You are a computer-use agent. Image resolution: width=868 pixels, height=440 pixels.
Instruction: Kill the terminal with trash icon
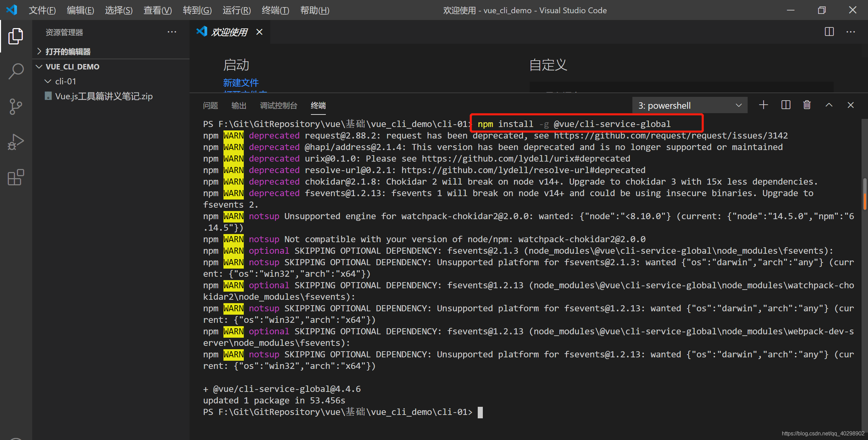[807, 105]
